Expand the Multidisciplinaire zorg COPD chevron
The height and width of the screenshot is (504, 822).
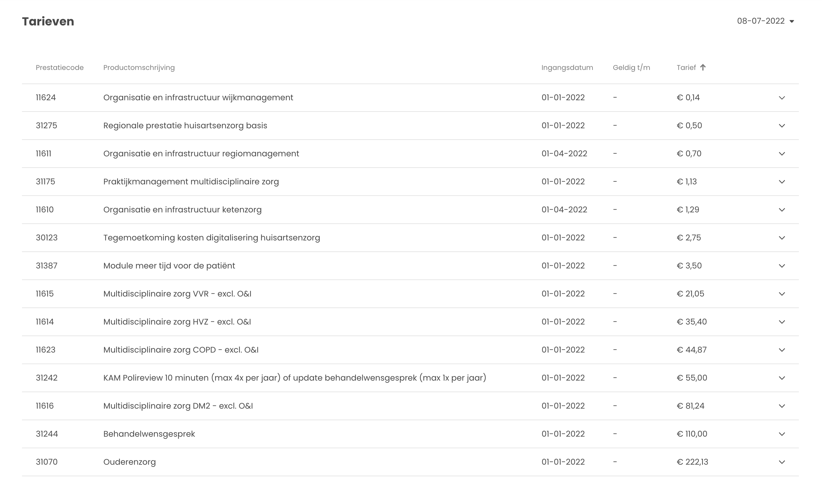tap(782, 350)
